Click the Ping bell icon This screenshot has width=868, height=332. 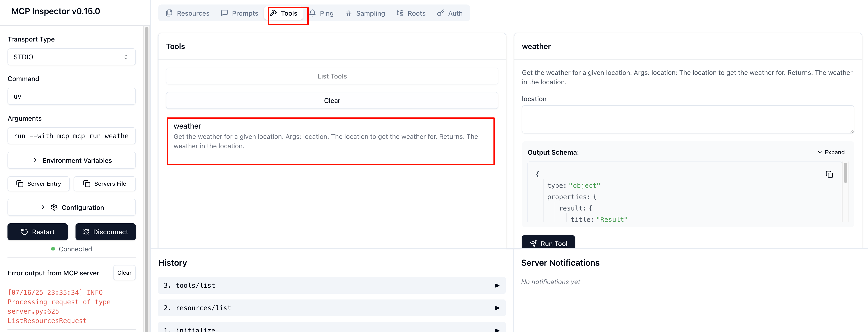click(313, 13)
